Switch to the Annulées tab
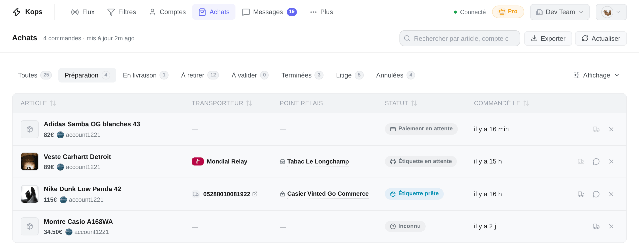This screenshot has height=250, width=644. pyautogui.click(x=395, y=75)
